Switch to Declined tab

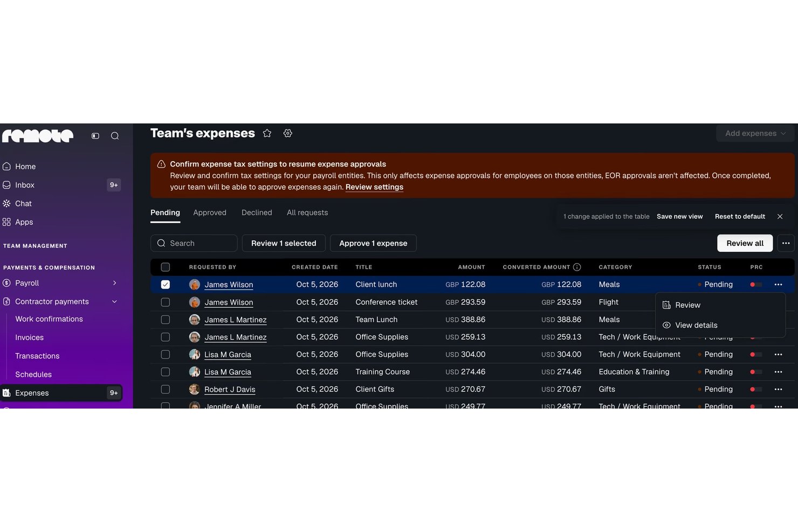[257, 212]
